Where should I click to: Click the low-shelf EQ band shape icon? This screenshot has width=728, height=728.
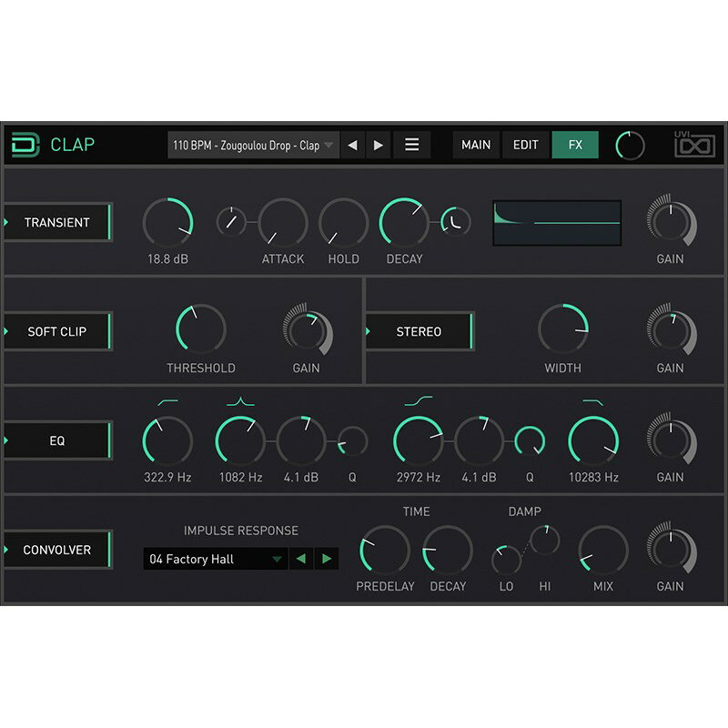click(x=167, y=400)
